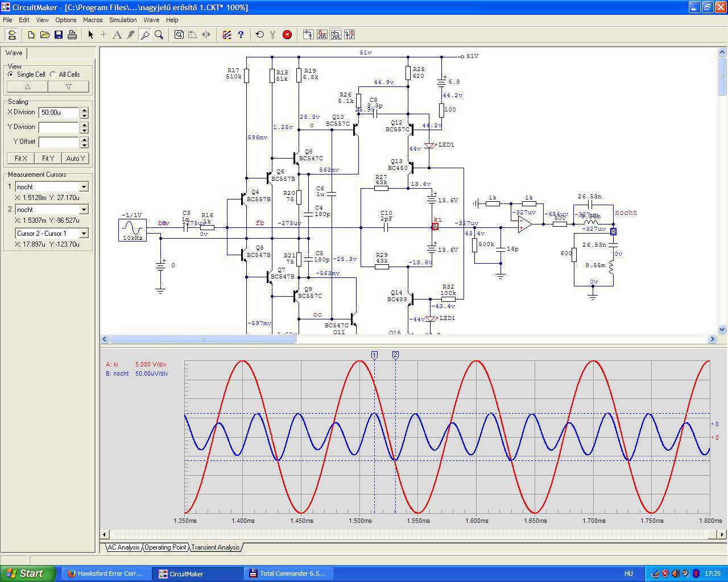This screenshot has width=728, height=582.
Task: Select the arrow pointer tool
Action: (x=90, y=35)
